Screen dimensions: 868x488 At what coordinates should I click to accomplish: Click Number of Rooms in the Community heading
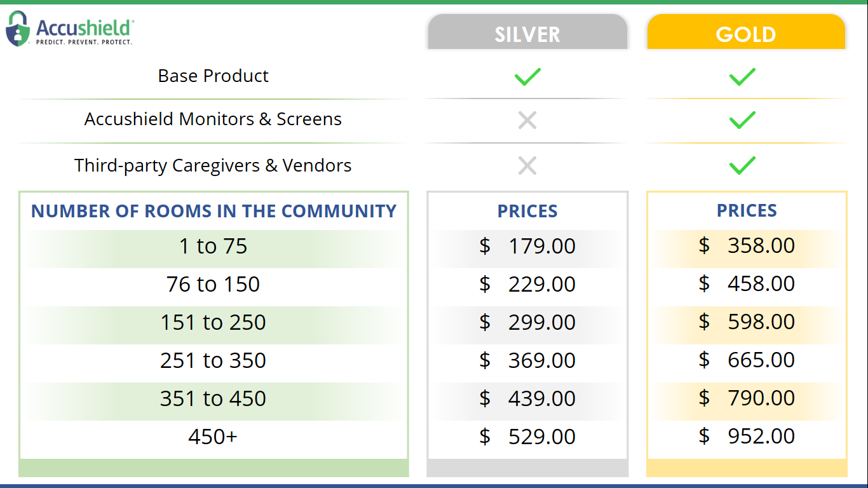point(214,211)
